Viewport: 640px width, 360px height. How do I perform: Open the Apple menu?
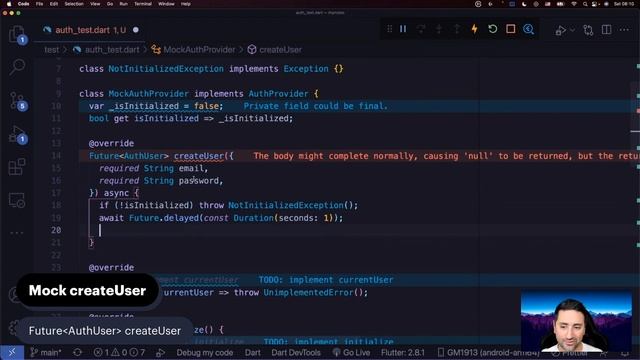click(x=9, y=4)
